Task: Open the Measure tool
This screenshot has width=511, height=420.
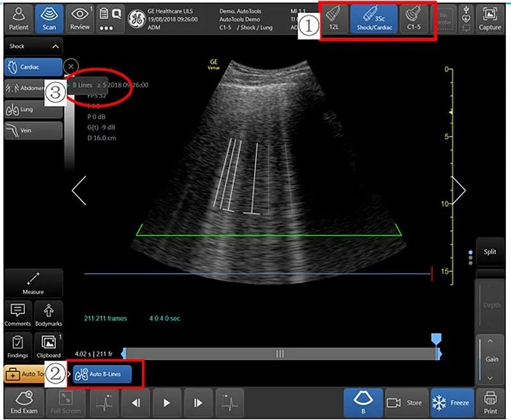Action: click(x=33, y=283)
